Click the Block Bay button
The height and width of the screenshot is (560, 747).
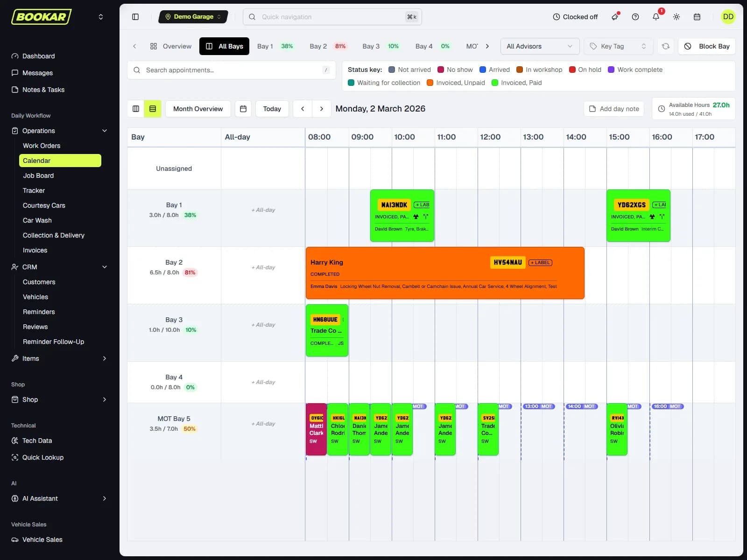707,46
